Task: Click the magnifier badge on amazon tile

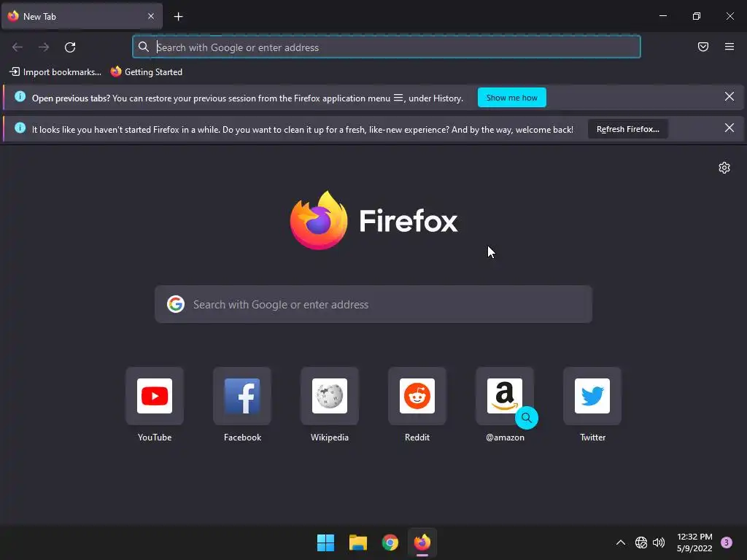Action: [x=527, y=418]
